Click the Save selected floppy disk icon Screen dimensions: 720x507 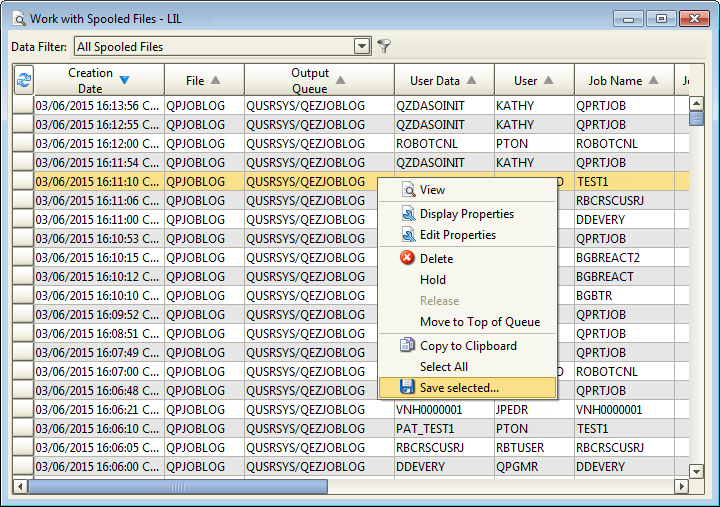tap(408, 388)
